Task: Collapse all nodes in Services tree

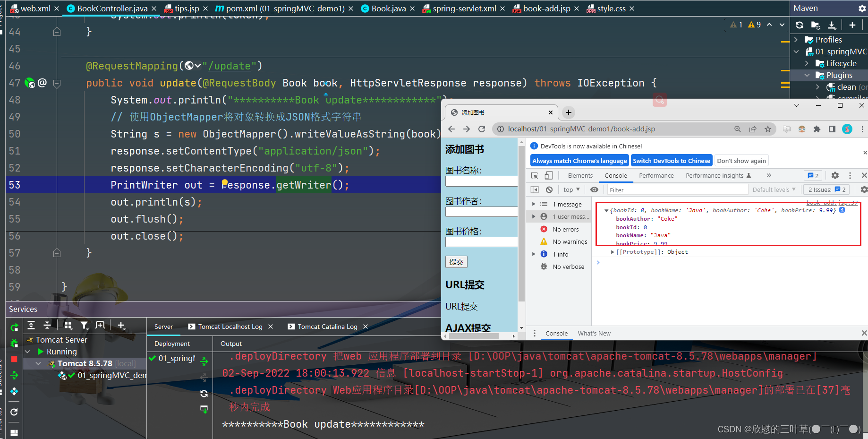Action: (47, 325)
